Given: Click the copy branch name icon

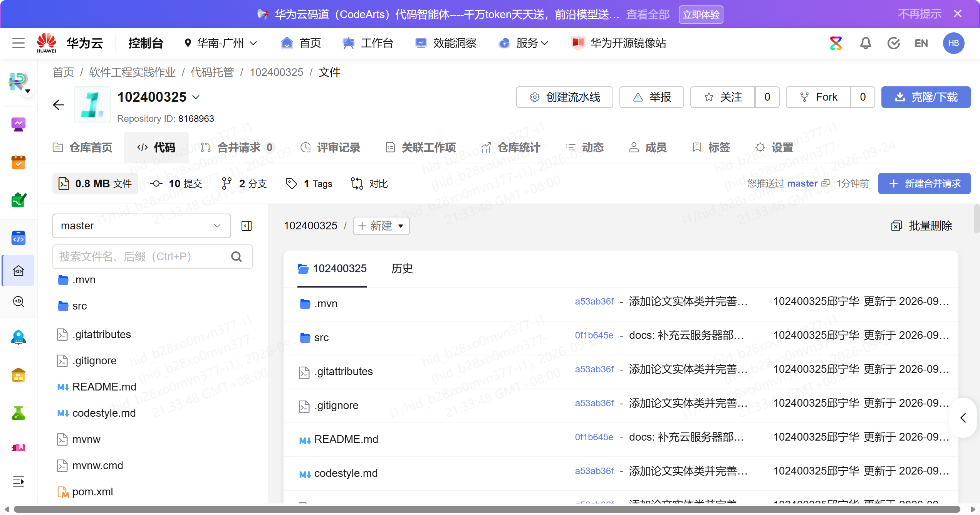Looking at the screenshot, I should pos(825,183).
